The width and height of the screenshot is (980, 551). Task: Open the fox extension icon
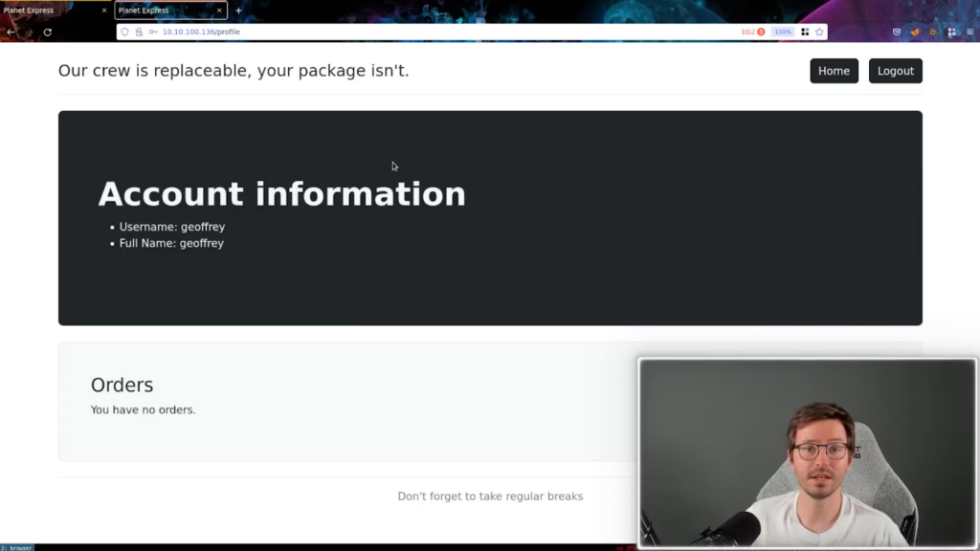915,32
